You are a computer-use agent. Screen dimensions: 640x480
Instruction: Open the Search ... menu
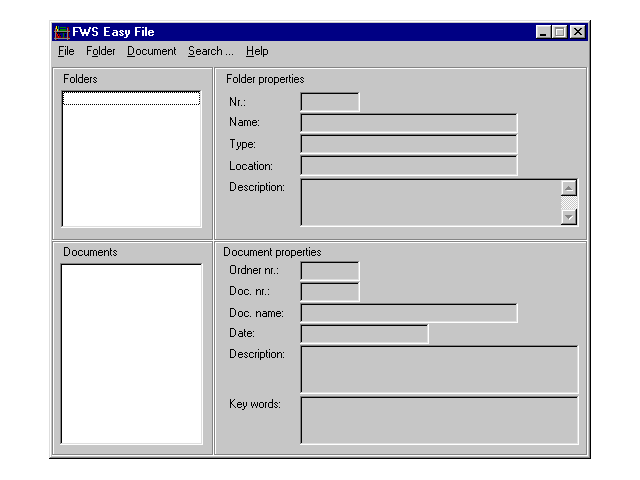tap(210, 51)
